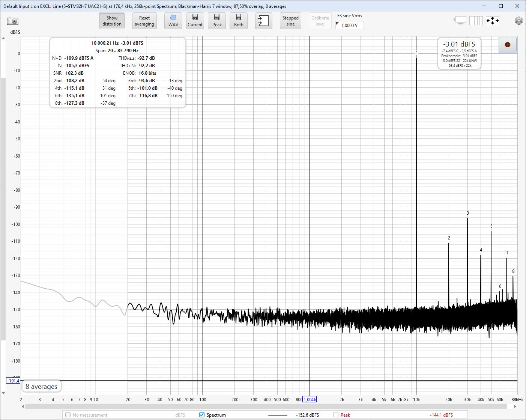Click the 8 averages indicator
The height and width of the screenshot is (420, 526).
[x=41, y=386]
